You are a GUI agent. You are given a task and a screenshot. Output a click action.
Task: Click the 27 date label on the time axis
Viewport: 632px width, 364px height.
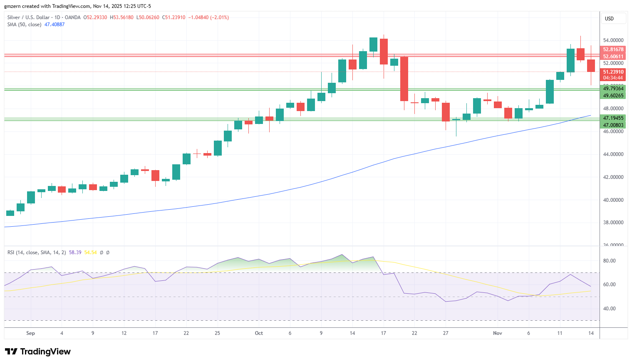click(446, 333)
